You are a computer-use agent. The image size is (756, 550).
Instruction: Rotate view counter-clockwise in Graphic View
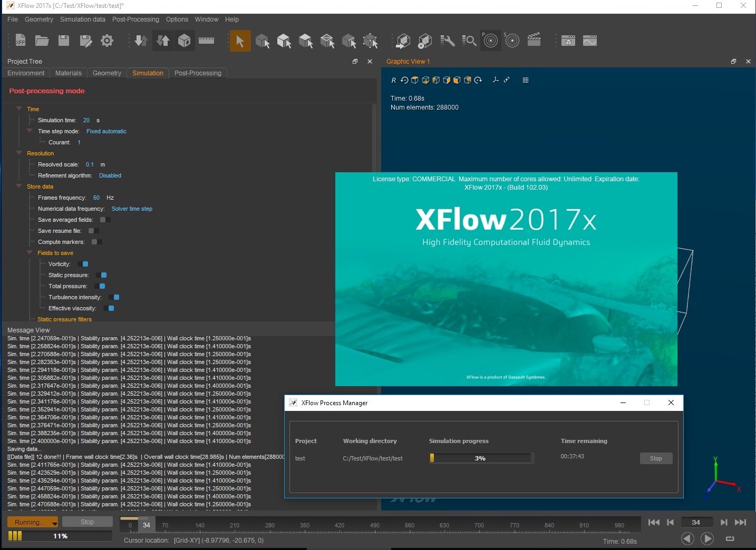point(404,80)
